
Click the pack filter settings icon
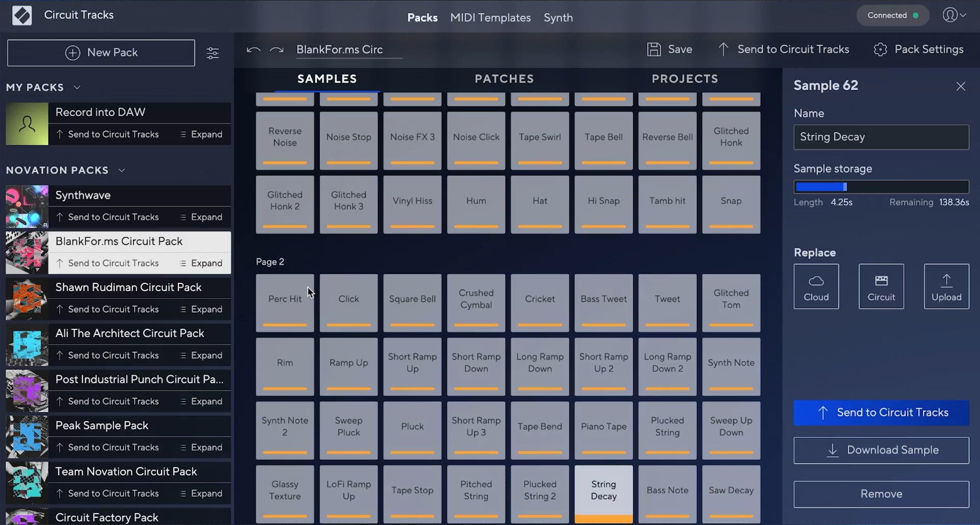point(213,53)
